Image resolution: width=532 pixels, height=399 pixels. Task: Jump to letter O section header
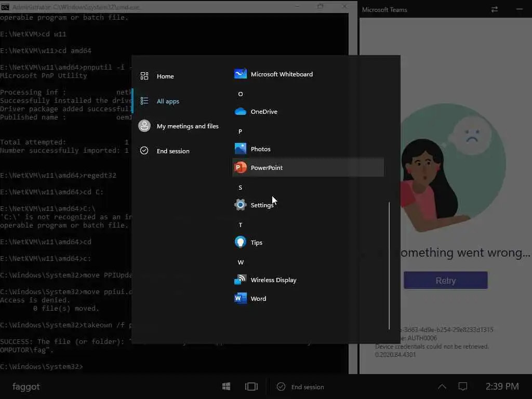(x=240, y=94)
